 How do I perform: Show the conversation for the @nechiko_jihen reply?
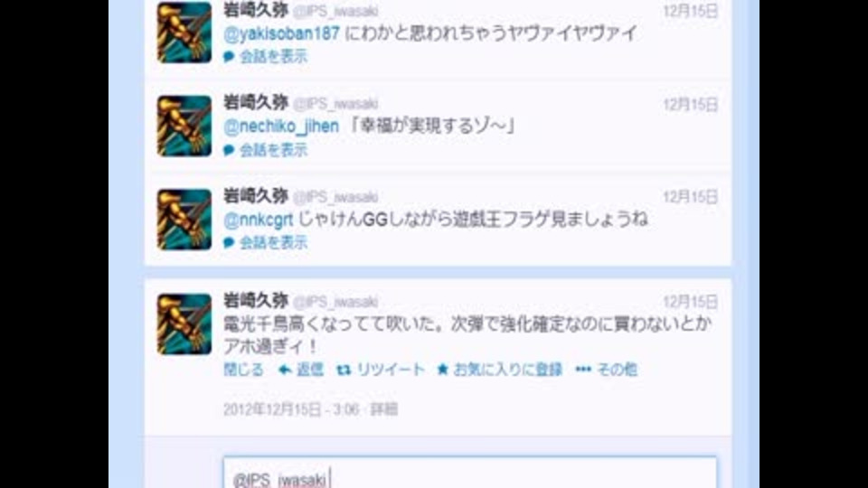265,150
